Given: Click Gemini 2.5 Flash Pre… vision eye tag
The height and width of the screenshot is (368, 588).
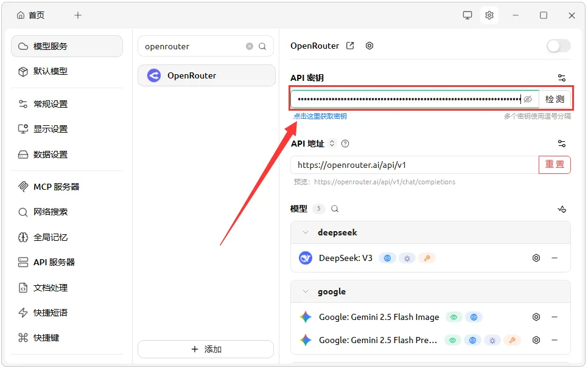Looking at the screenshot, I should pos(453,340).
